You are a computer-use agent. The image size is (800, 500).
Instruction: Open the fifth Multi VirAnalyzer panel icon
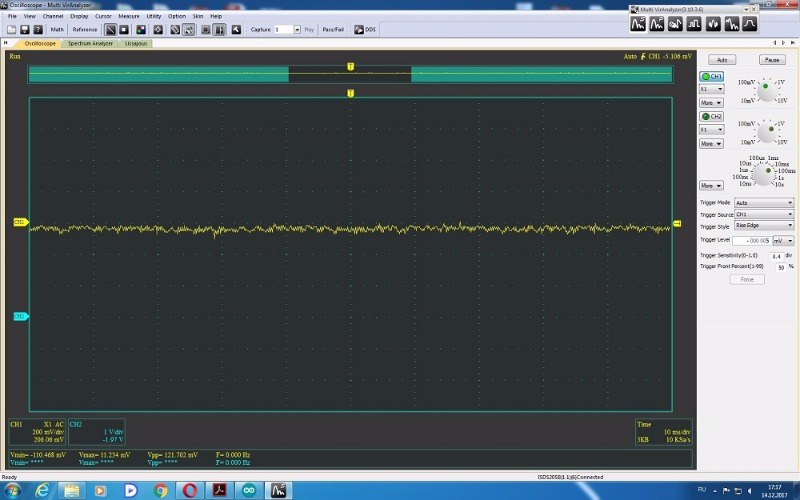point(713,23)
